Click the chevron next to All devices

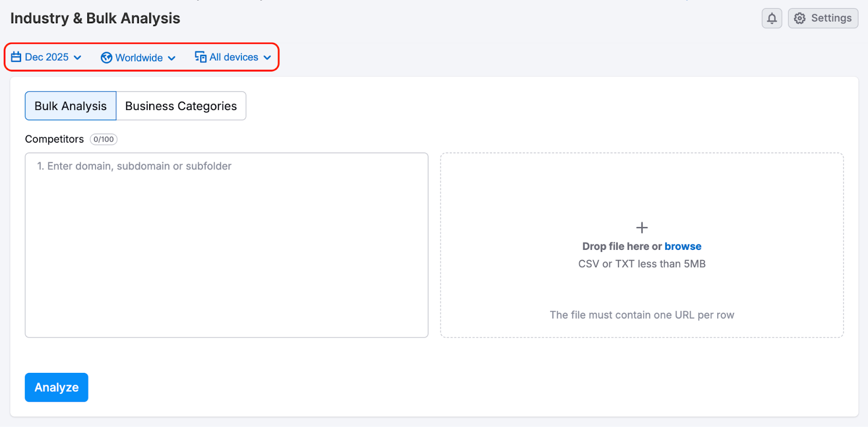[267, 57]
